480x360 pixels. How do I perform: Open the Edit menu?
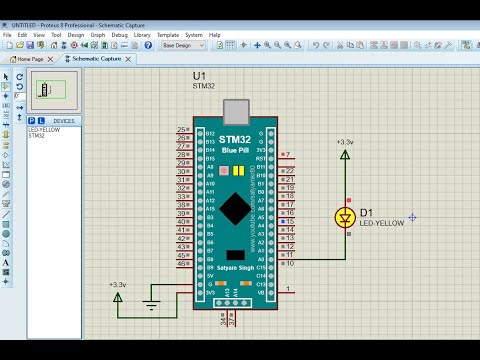point(22,35)
